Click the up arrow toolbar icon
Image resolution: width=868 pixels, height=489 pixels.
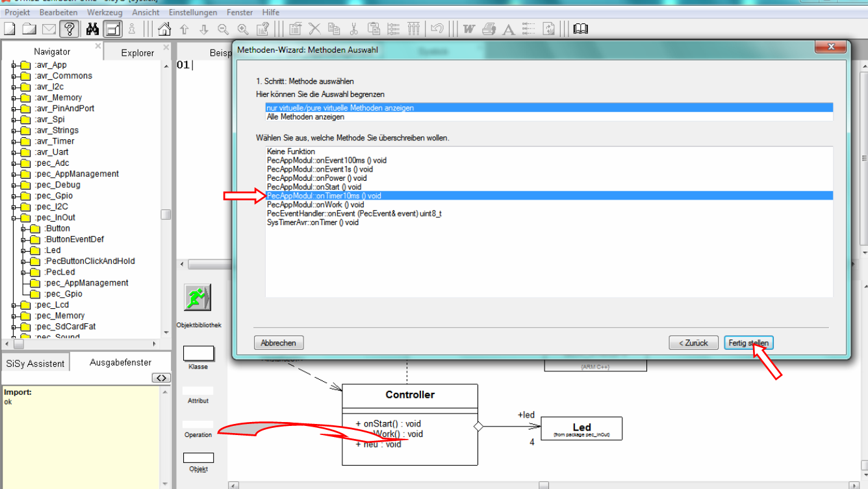click(184, 29)
